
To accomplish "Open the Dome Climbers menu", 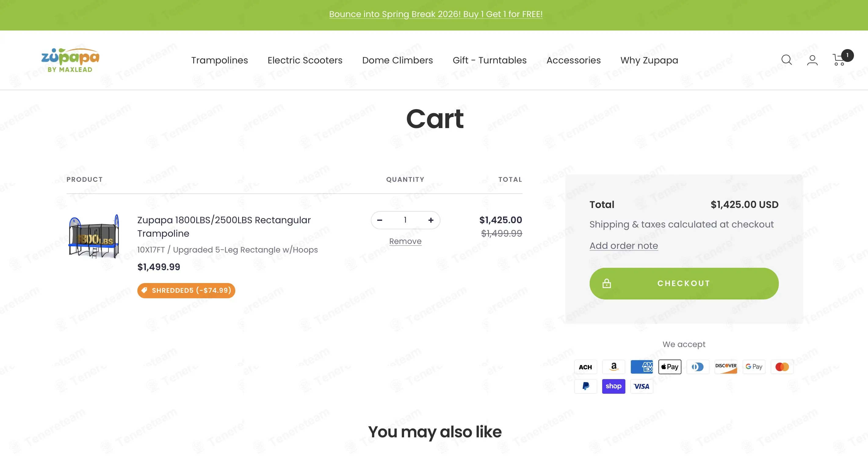I will pos(398,60).
